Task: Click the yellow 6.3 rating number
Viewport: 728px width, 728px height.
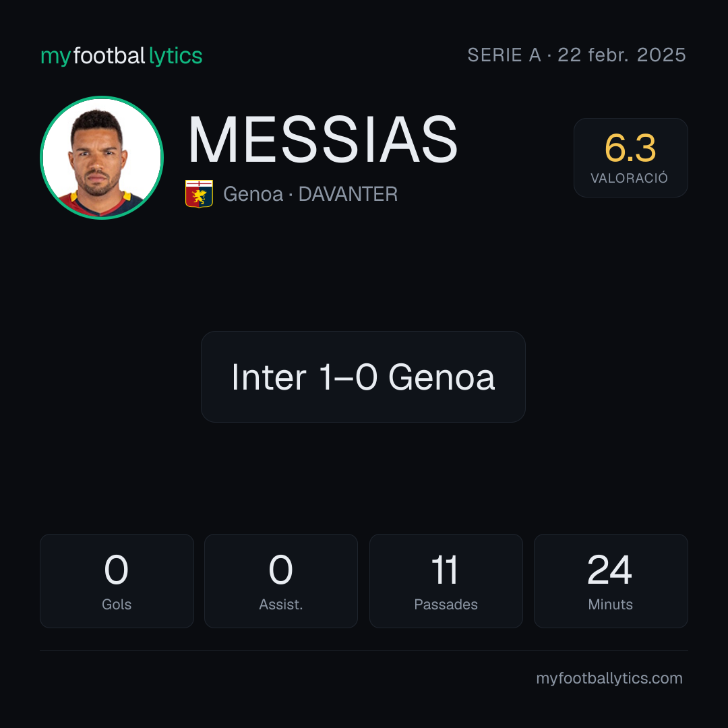Action: tap(630, 148)
